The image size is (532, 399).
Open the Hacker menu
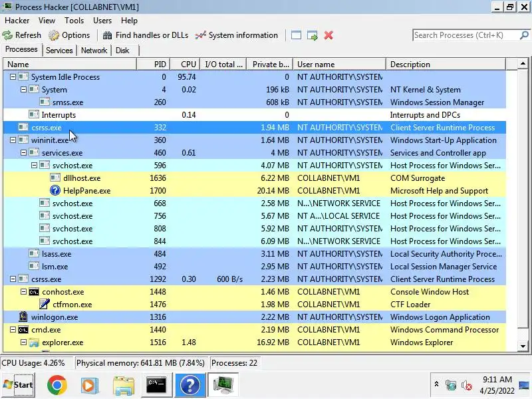point(17,21)
